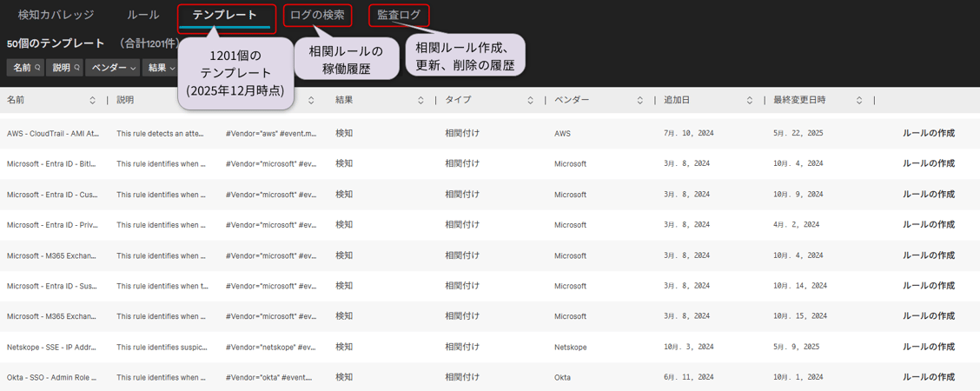The image size is (980, 391).
Task: Open the ルール tab
Action: pos(142,15)
